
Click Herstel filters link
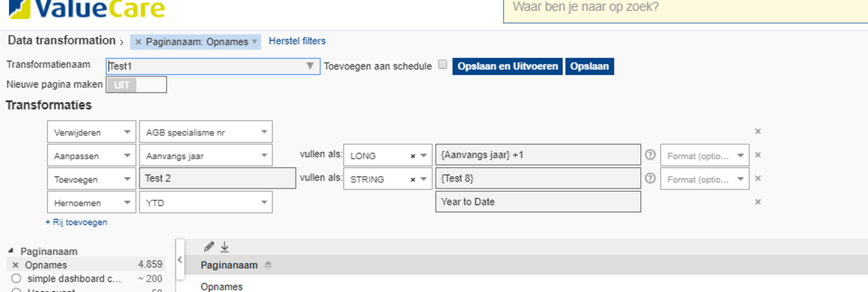coord(297,41)
